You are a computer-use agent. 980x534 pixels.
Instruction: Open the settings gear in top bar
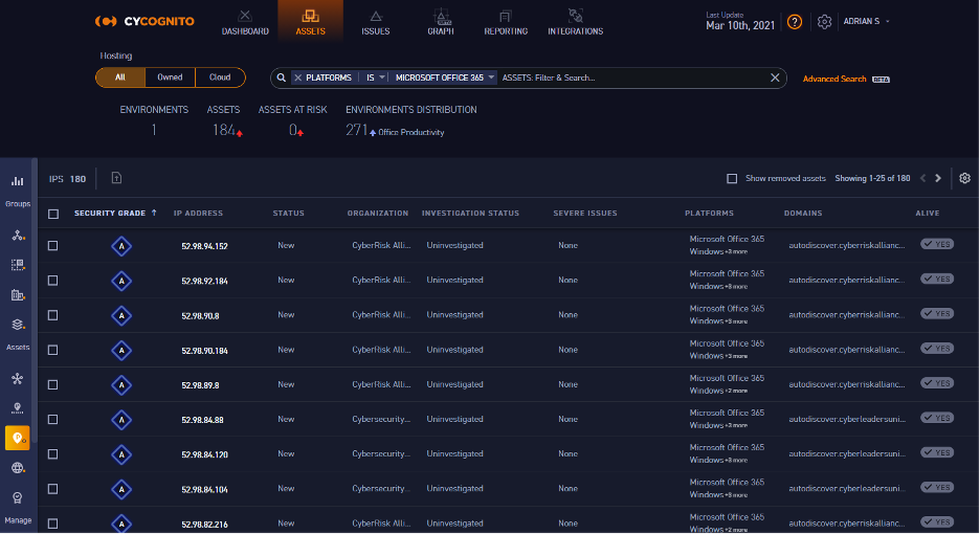824,22
